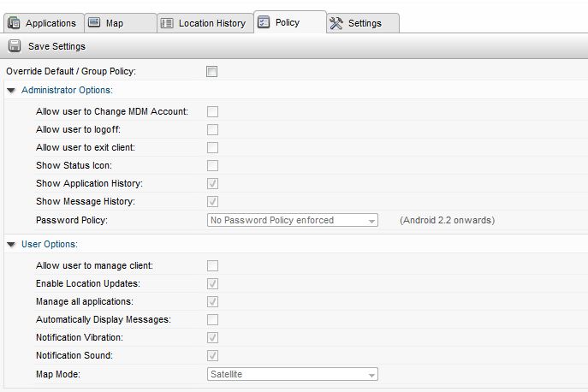Click the Map tab icon

94,22
